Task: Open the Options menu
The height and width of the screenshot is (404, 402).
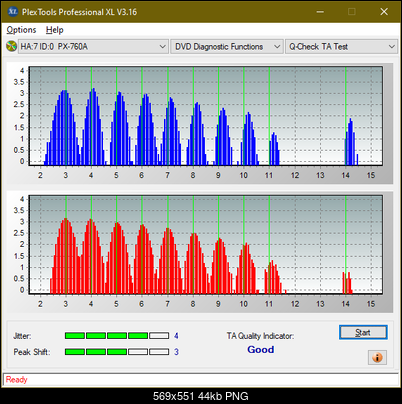Action: [x=21, y=30]
